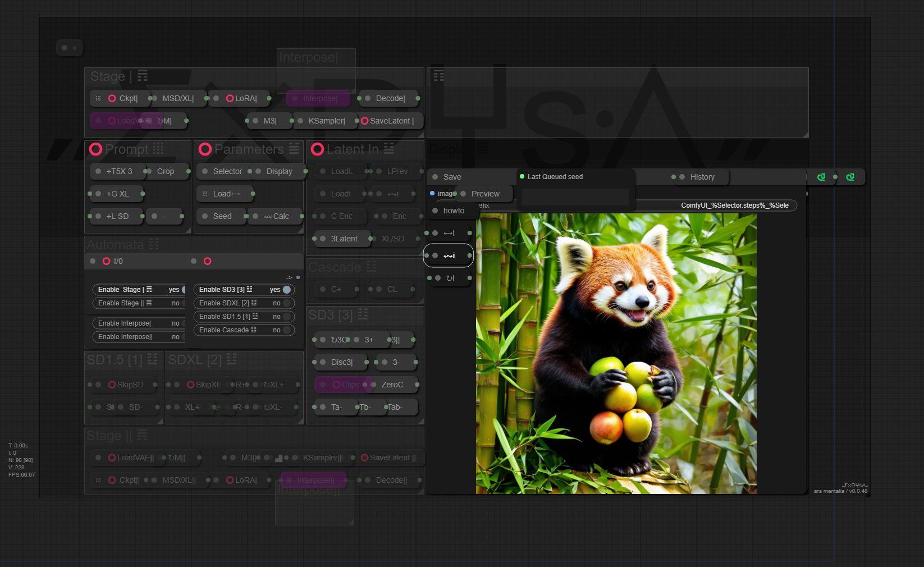Expand the howto node via its dot
This screenshot has width=924, height=567.
[x=435, y=211]
